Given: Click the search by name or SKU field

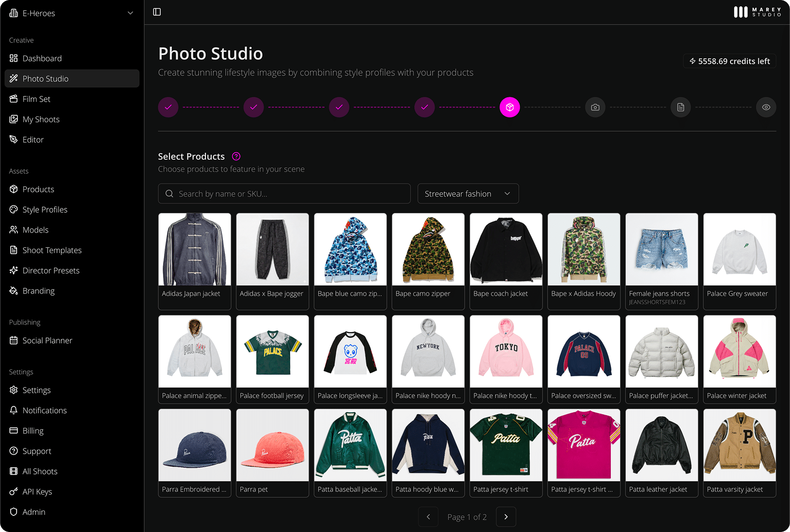Looking at the screenshot, I should [284, 194].
